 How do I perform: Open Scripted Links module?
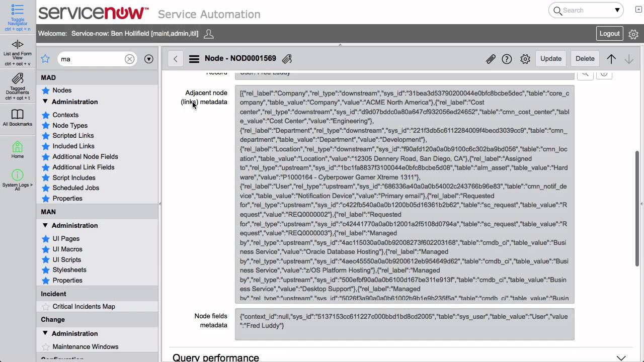[x=73, y=136]
